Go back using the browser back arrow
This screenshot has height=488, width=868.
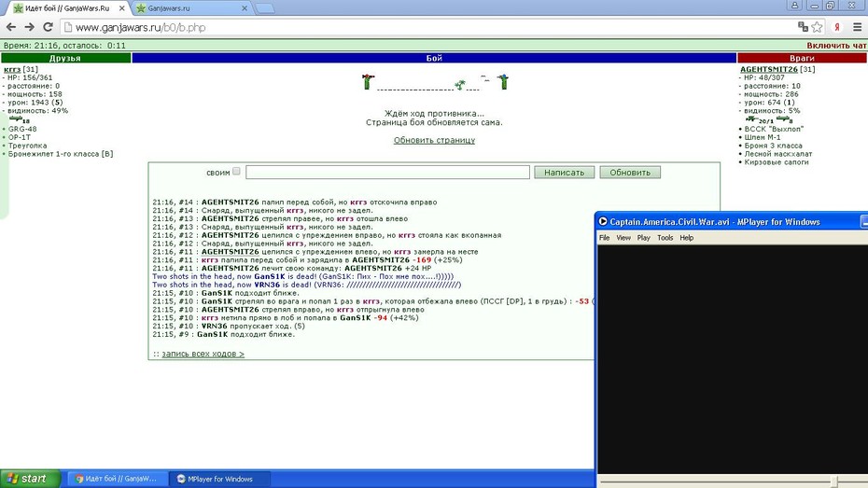(11, 27)
